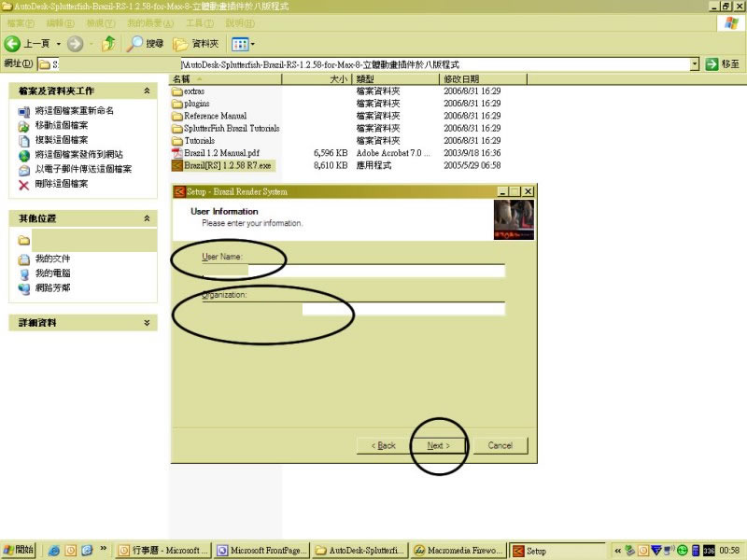This screenshot has height=560, width=747.
Task: Collapse the 檔案及資料夾工作 panel
Action: pyautogui.click(x=147, y=91)
